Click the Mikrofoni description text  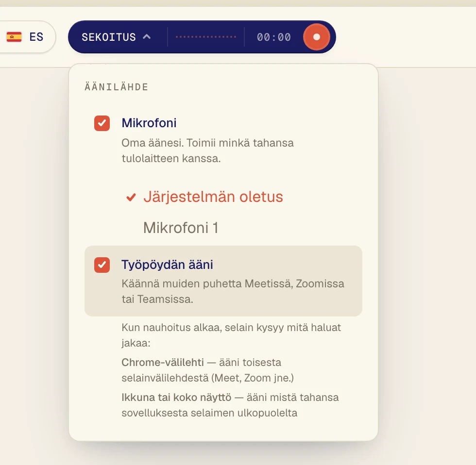[x=208, y=150]
